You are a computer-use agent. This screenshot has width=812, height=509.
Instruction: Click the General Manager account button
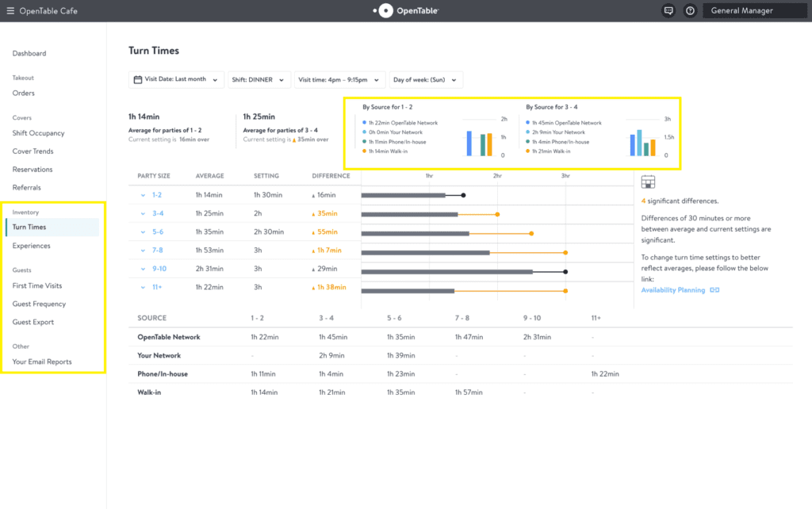click(754, 10)
